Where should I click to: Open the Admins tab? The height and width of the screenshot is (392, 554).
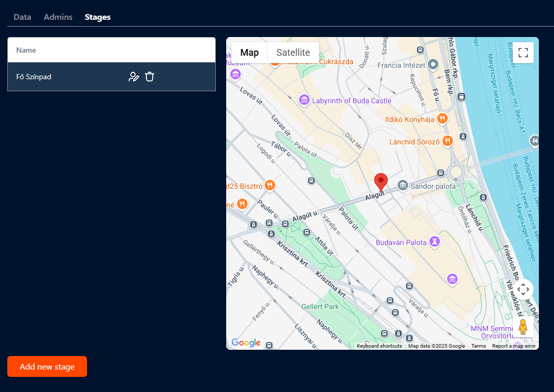(58, 17)
